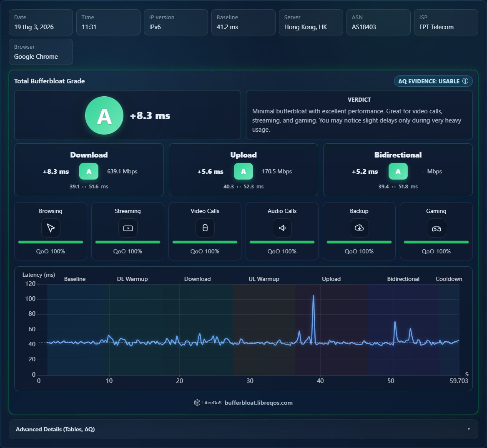
Task: Click the Backup cloud download icon
Action: click(x=359, y=228)
